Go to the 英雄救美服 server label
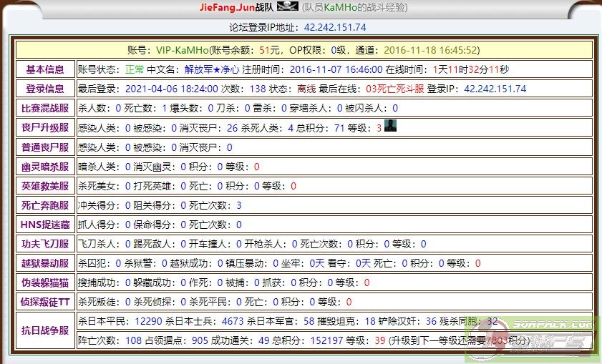The image size is (602, 364). (x=45, y=186)
